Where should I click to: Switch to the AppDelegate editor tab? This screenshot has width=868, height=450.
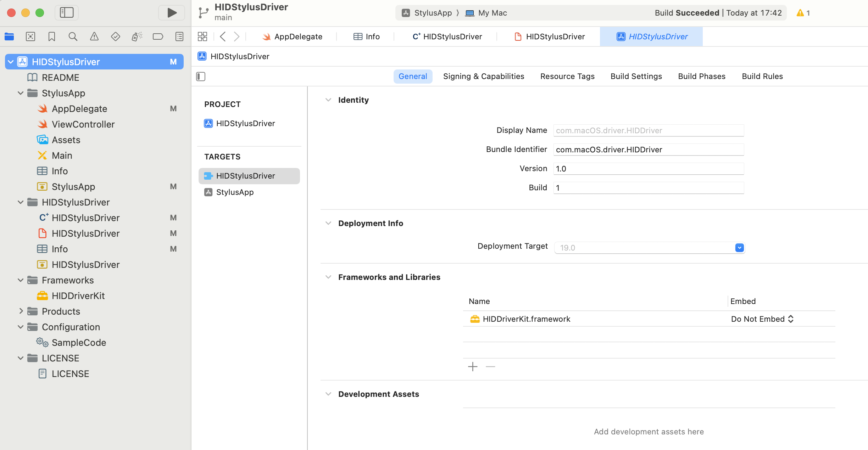(x=292, y=36)
